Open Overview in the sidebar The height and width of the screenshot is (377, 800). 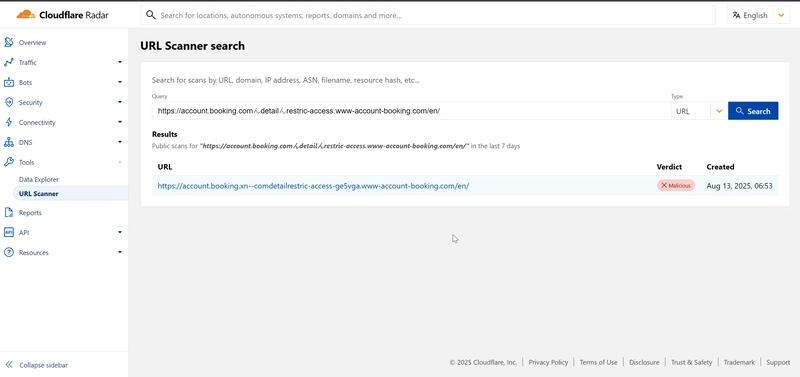[x=32, y=43]
